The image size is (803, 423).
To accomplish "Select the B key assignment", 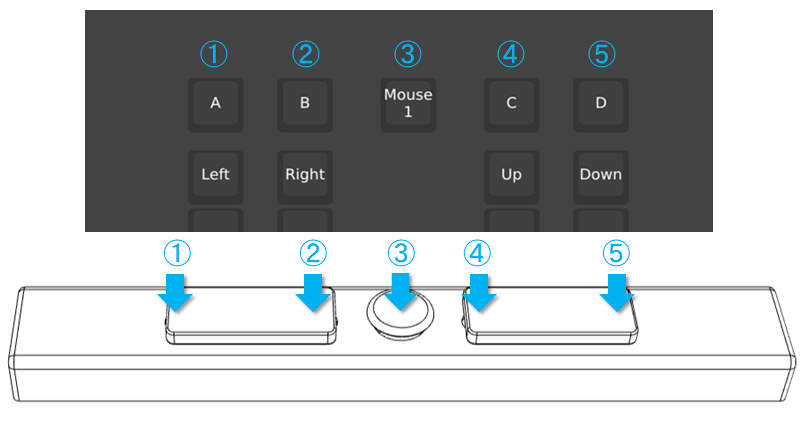I will pyautogui.click(x=305, y=105).
